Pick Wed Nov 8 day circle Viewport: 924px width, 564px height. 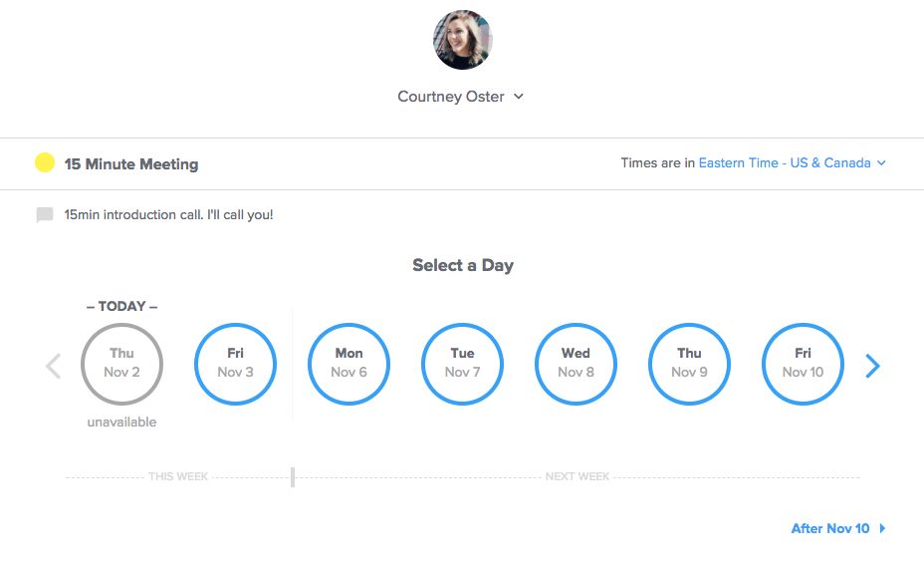[576, 364]
